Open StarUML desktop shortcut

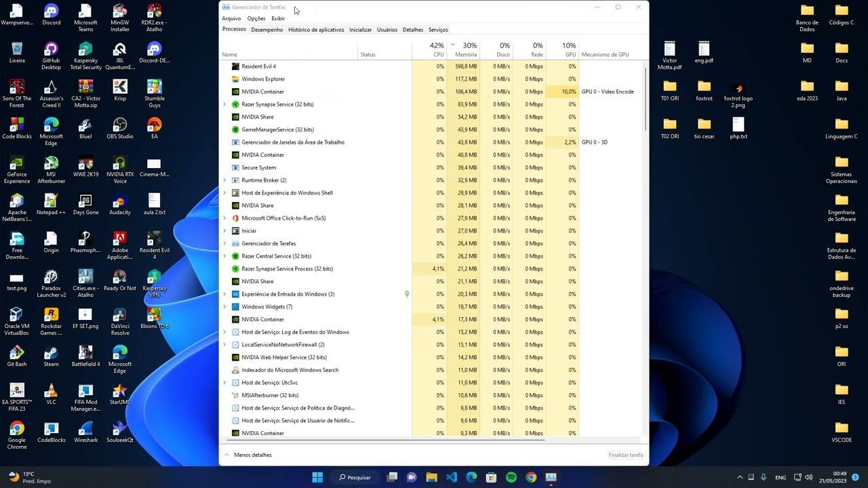click(x=120, y=394)
